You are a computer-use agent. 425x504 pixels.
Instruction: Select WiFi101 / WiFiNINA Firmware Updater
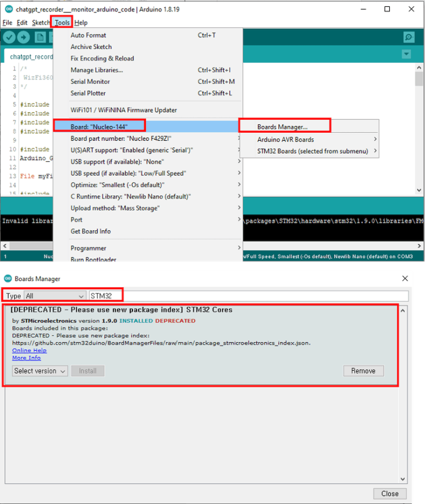[x=148, y=110]
